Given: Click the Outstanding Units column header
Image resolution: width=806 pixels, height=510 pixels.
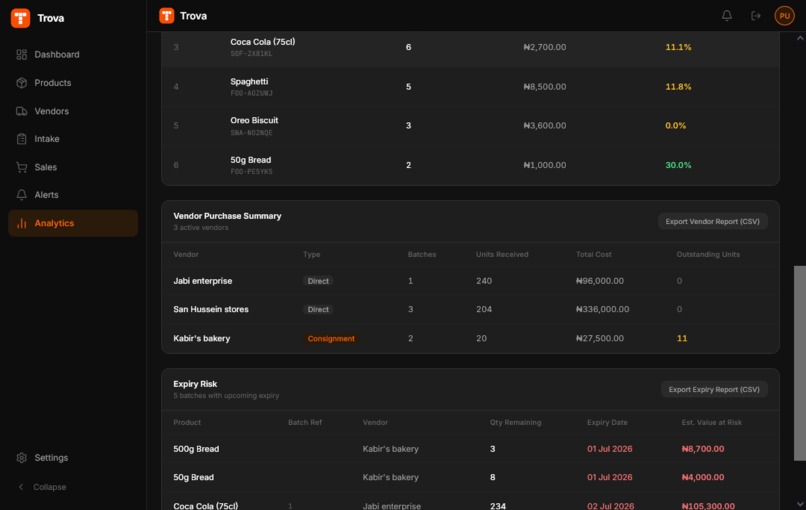Looking at the screenshot, I should pos(708,254).
